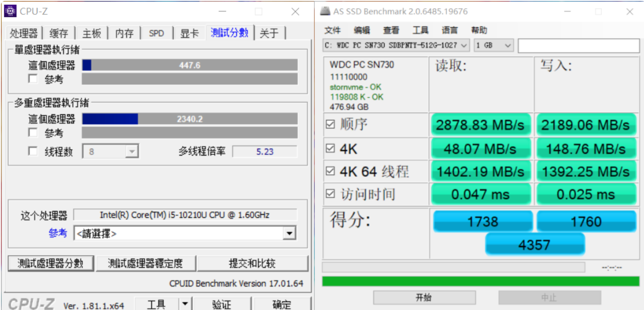Minimize the CPU-Z window
644x310 pixels.
pos(222,11)
